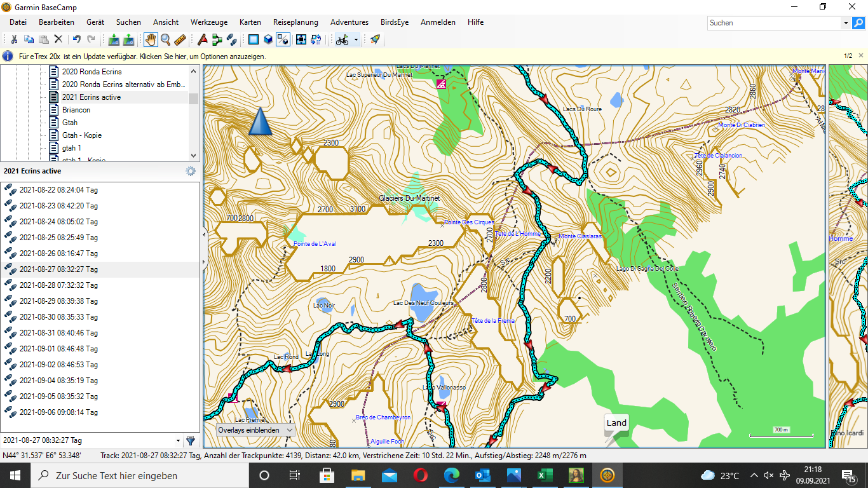
Task: Toggle the 3D map view button
Action: (x=268, y=39)
